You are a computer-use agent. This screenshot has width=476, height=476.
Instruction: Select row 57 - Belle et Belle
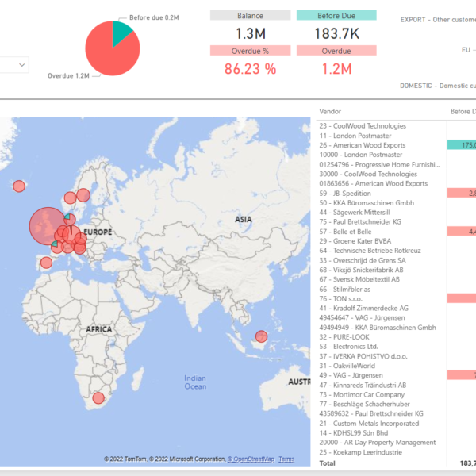tap(345, 232)
